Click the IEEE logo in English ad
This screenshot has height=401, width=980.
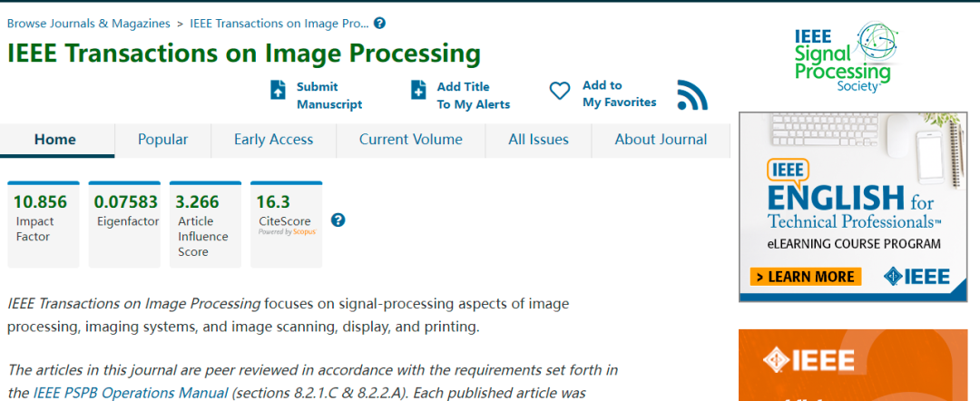(917, 276)
